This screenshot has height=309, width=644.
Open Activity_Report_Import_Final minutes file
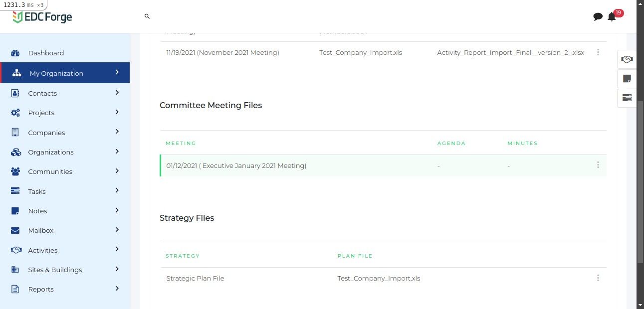click(510, 52)
